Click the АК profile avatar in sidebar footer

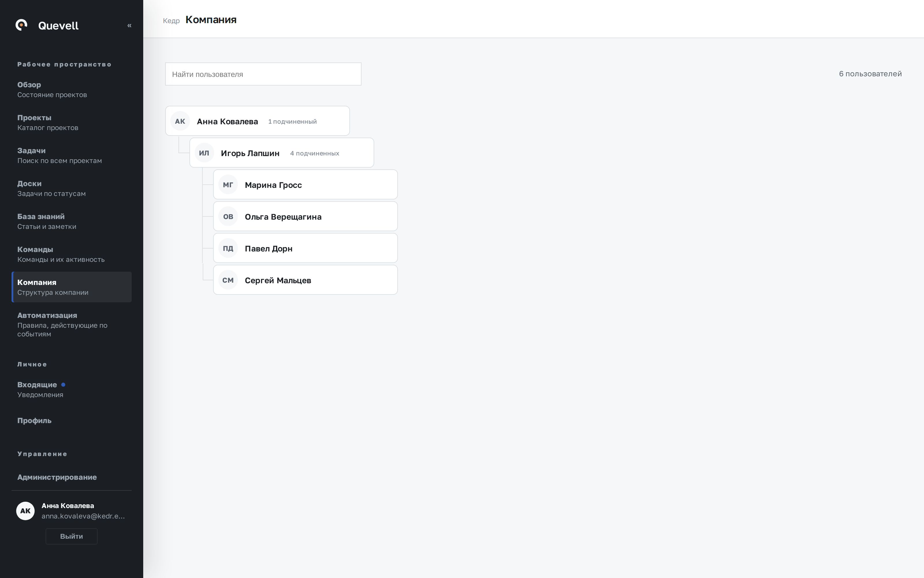click(25, 511)
